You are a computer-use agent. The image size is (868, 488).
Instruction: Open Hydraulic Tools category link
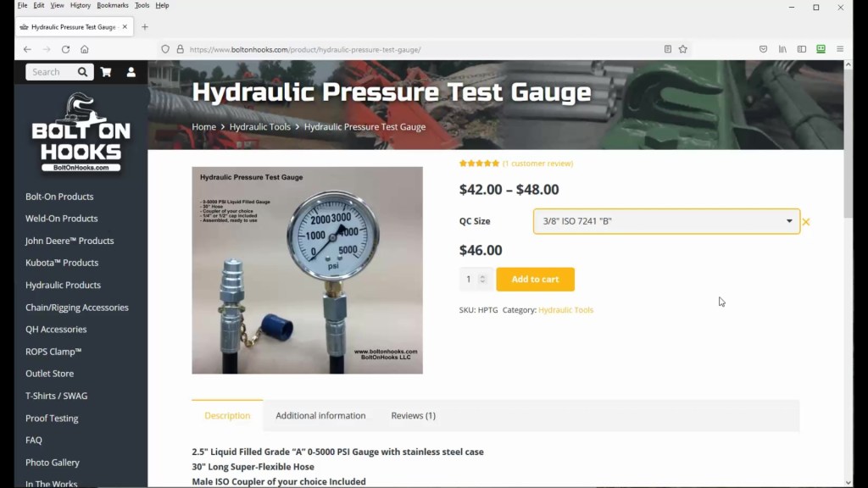[565, 310]
